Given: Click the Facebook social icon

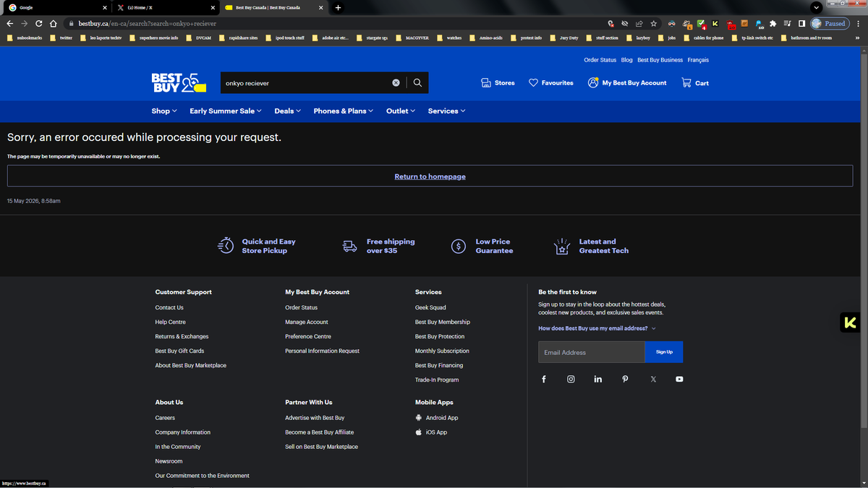Looking at the screenshot, I should [544, 379].
